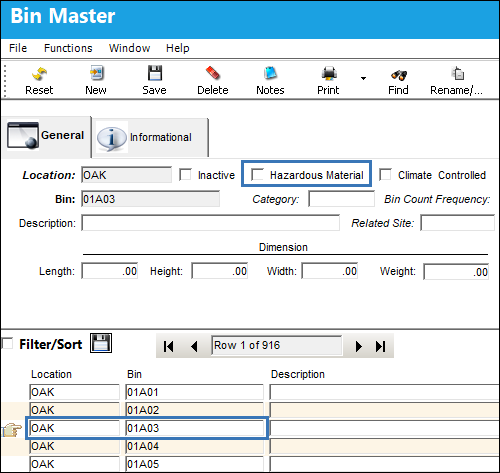Select bin 01A02 in the grid
Screen dimensions: 500x473
point(195,410)
